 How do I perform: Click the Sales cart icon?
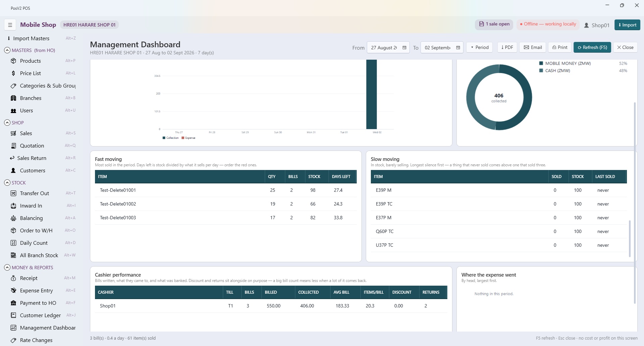(x=13, y=133)
